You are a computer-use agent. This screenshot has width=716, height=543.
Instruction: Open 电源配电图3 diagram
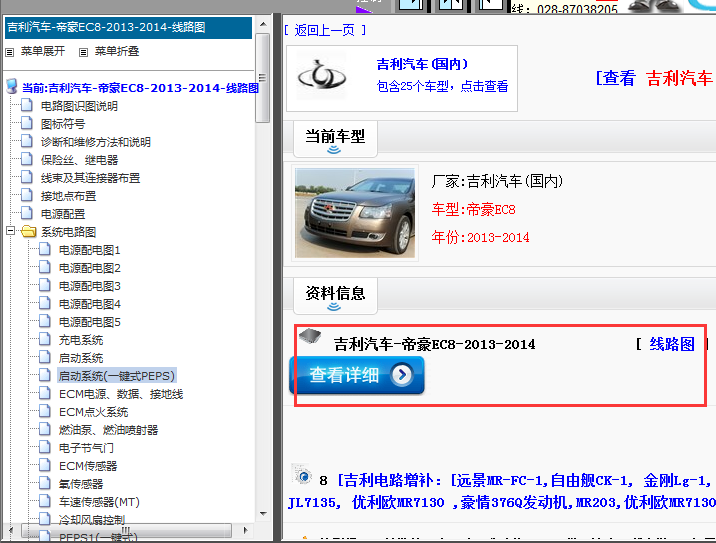90,286
